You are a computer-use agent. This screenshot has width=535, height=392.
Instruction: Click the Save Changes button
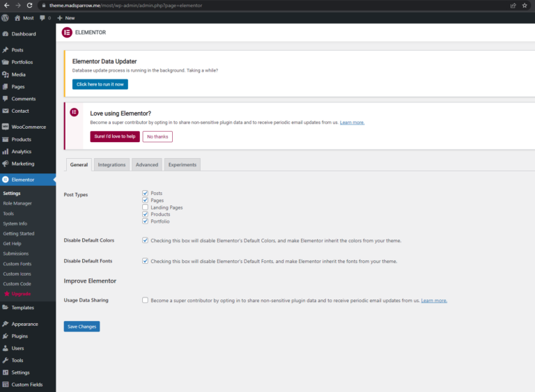tap(82, 327)
